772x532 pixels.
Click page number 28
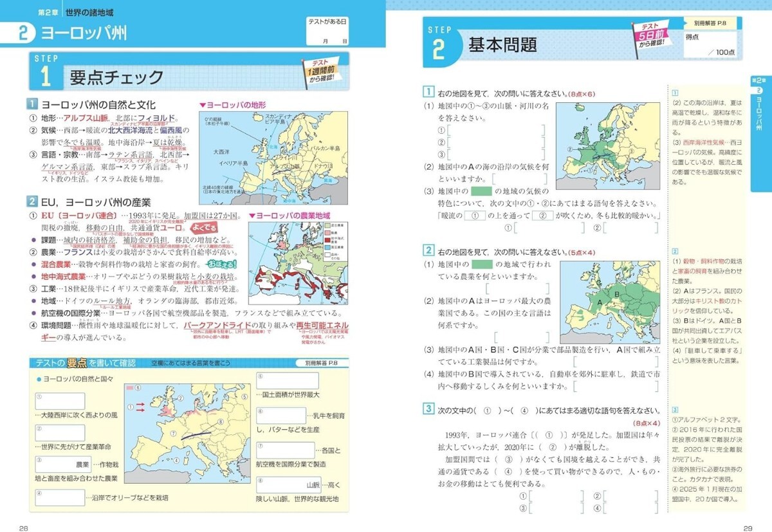(23, 528)
